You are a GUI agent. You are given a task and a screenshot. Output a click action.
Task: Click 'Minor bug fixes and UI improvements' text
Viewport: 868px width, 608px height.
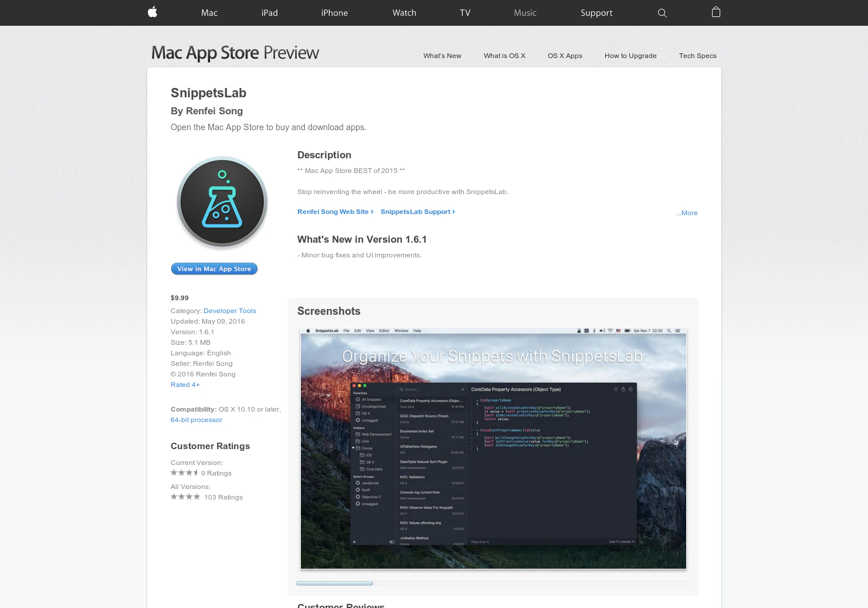pos(360,255)
